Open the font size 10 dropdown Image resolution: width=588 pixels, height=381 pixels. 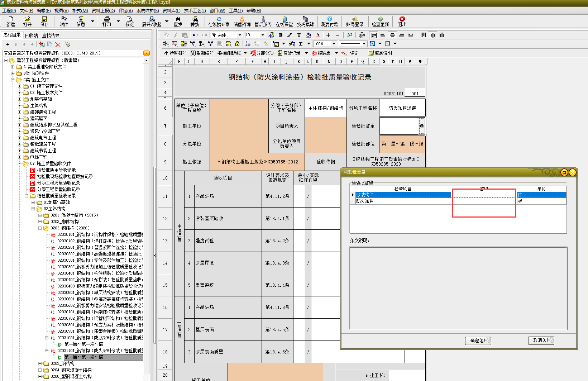[x=263, y=35]
